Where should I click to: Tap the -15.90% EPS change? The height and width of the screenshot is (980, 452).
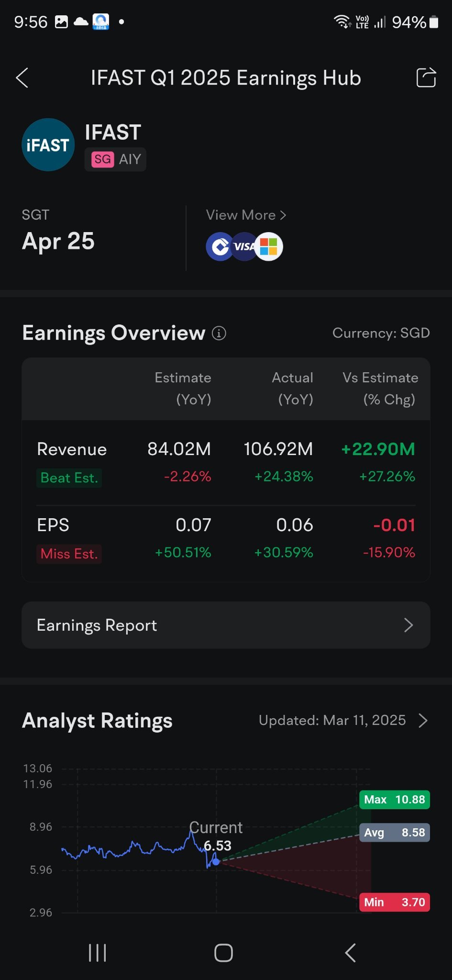pyautogui.click(x=389, y=553)
